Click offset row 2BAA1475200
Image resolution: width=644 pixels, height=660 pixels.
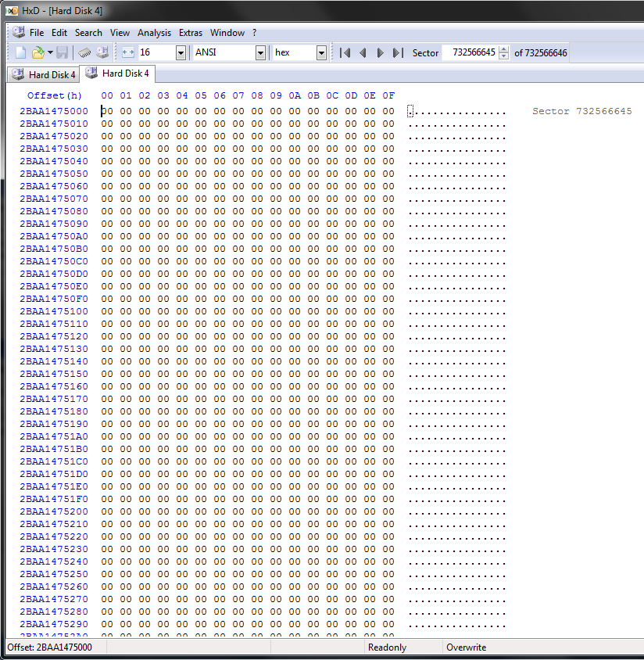(54, 511)
